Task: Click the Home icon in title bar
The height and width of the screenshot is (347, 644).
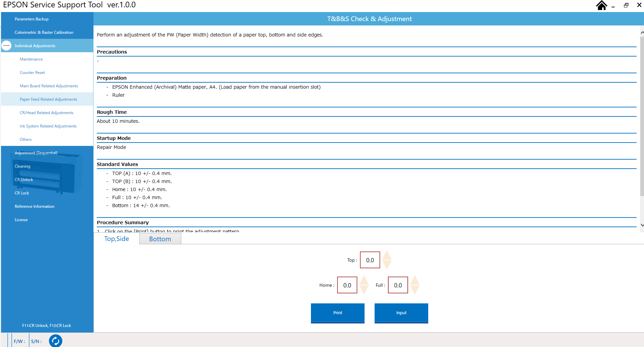Action: tap(601, 5)
